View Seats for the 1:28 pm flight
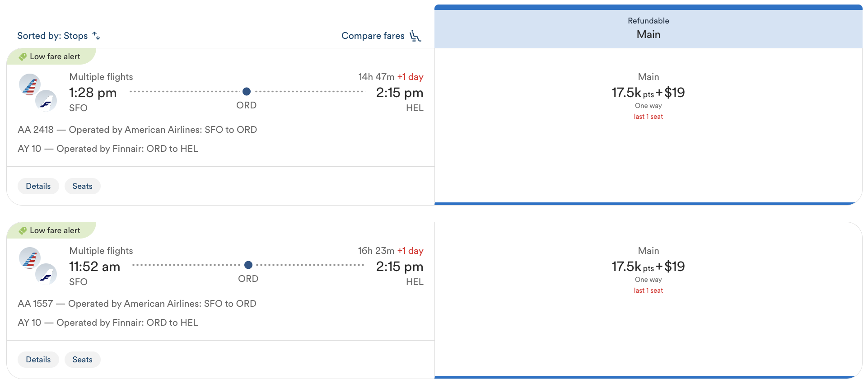 click(82, 186)
